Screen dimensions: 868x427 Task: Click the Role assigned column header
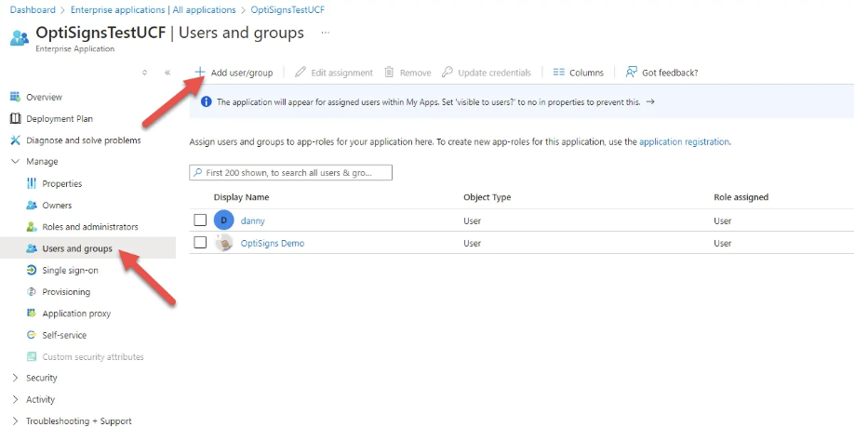coord(741,197)
